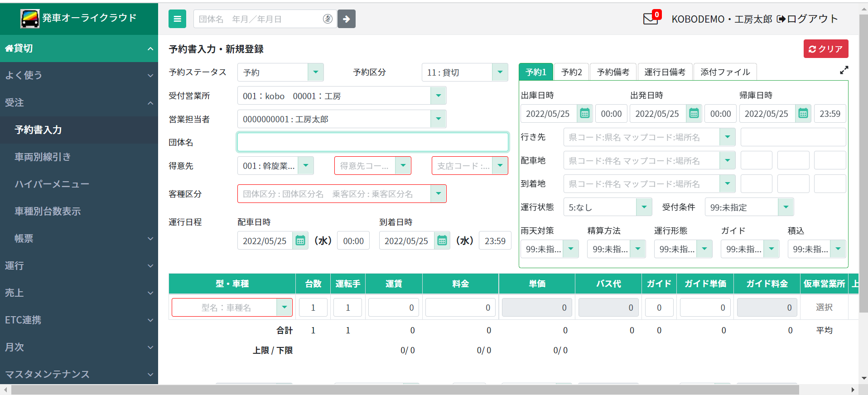Image resolution: width=868 pixels, height=395 pixels.
Task: Open 車両別線引き sidebar item
Action: [x=79, y=157]
